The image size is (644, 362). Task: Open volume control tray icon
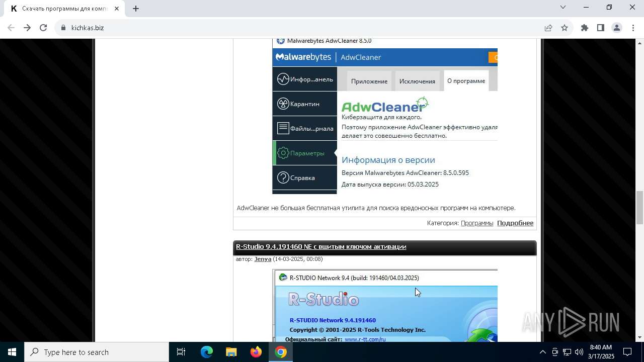coord(579,352)
